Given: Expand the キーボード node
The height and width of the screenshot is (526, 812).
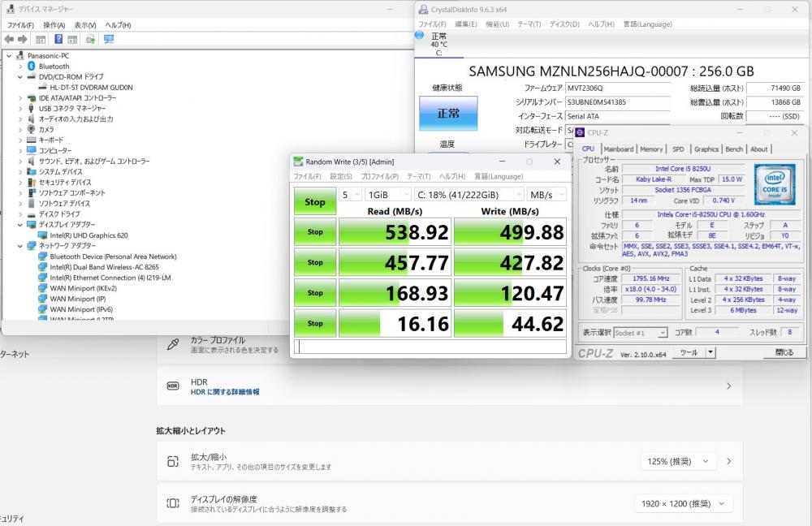Looking at the screenshot, I should coord(20,140).
